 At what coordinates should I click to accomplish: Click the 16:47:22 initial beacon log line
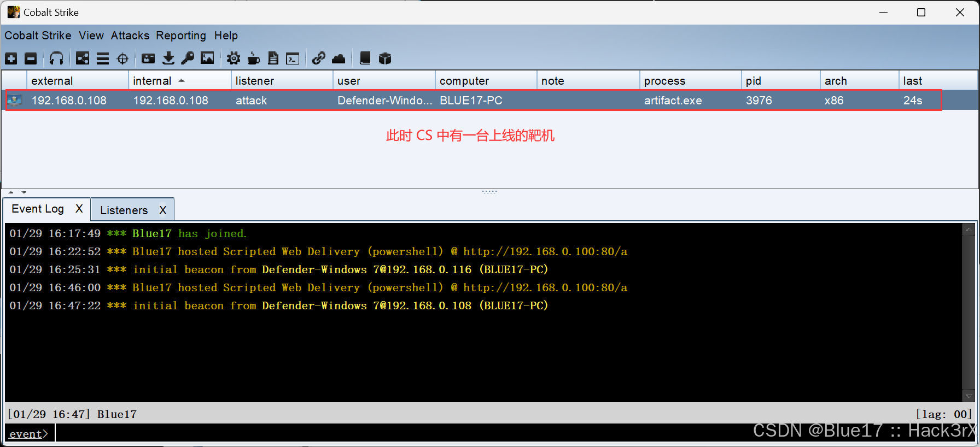[x=278, y=305]
